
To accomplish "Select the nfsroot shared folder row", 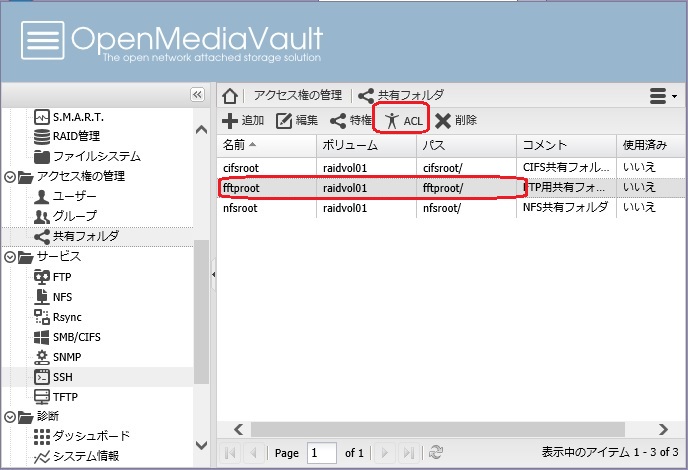I will coord(452,208).
